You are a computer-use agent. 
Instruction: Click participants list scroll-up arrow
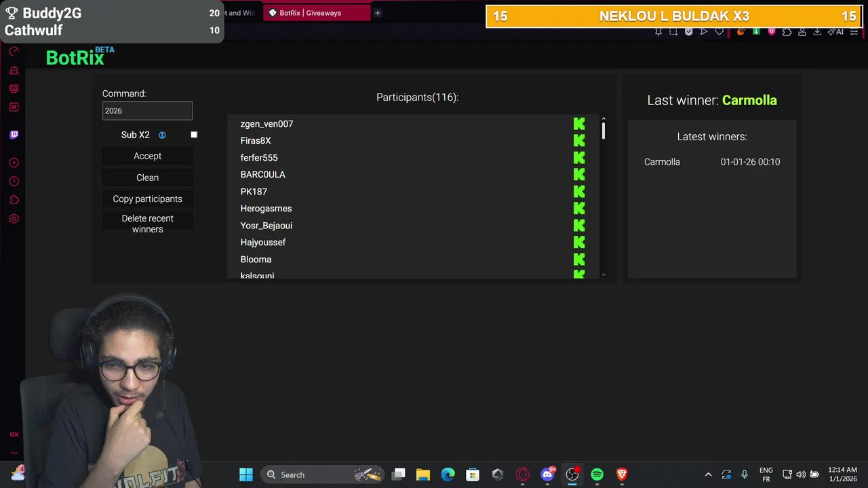pos(604,119)
